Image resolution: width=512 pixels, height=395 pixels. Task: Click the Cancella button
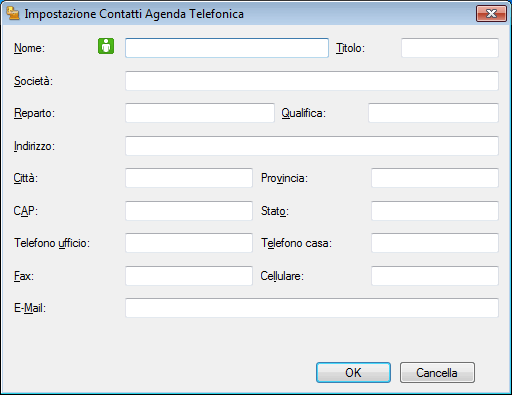click(x=437, y=373)
